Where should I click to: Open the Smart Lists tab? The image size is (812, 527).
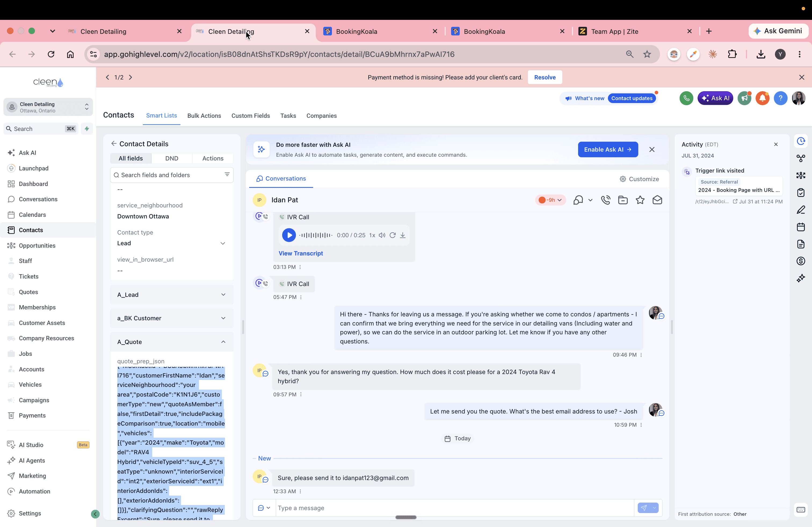pos(161,116)
